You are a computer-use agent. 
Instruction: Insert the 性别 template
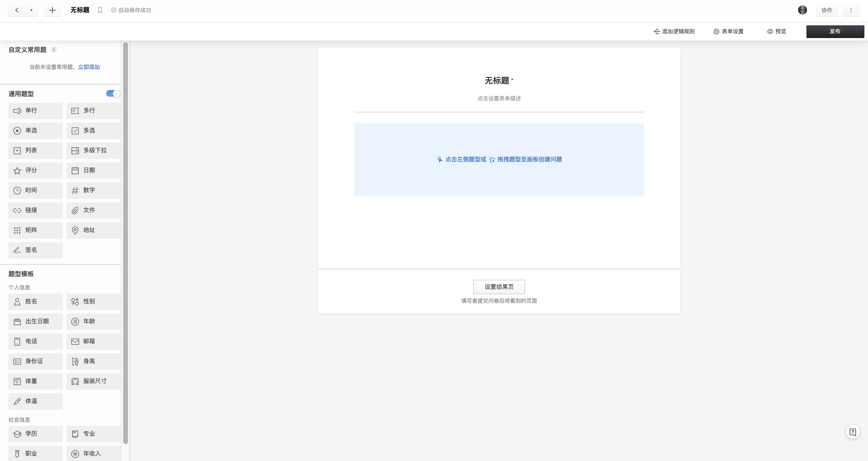click(x=93, y=301)
